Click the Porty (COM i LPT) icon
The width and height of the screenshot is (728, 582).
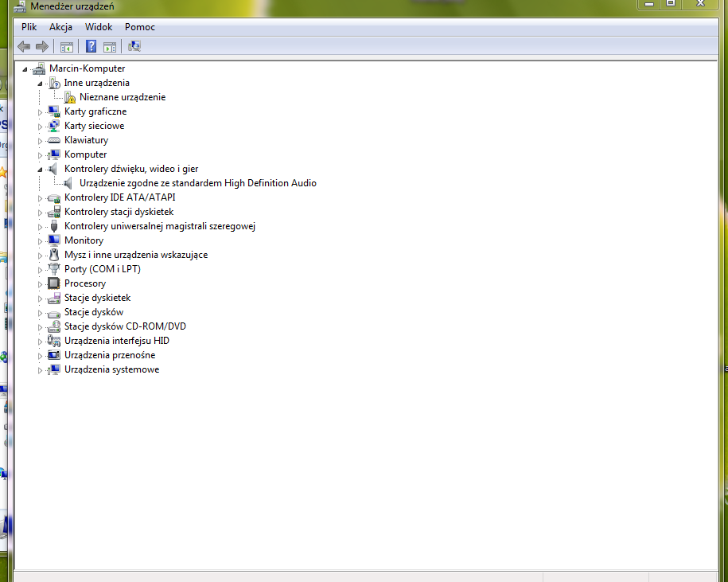point(54,269)
